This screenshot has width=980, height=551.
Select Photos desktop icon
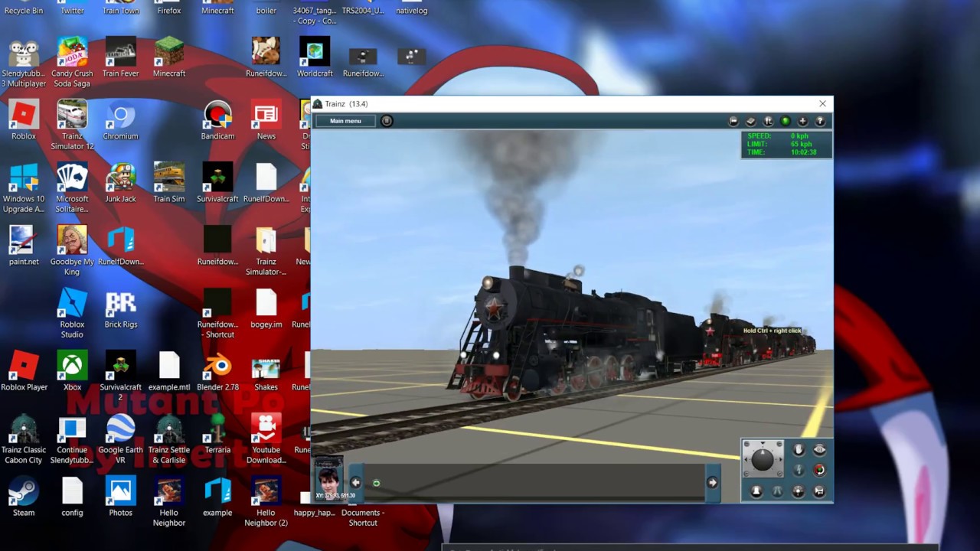pyautogui.click(x=120, y=497)
